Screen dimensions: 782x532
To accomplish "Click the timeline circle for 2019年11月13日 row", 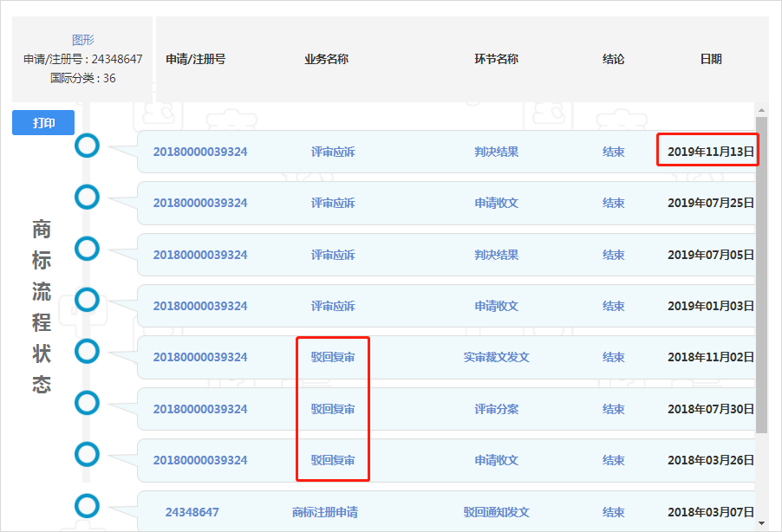I will [87, 146].
